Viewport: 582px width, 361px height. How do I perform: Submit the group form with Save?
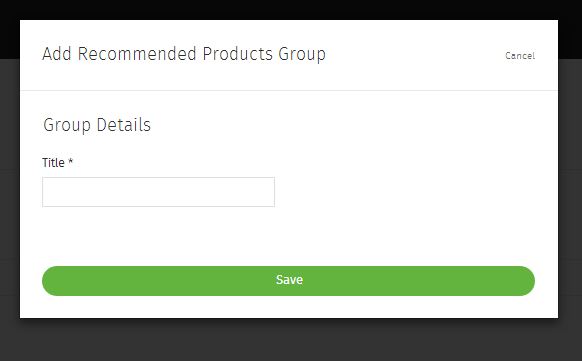pos(288,281)
